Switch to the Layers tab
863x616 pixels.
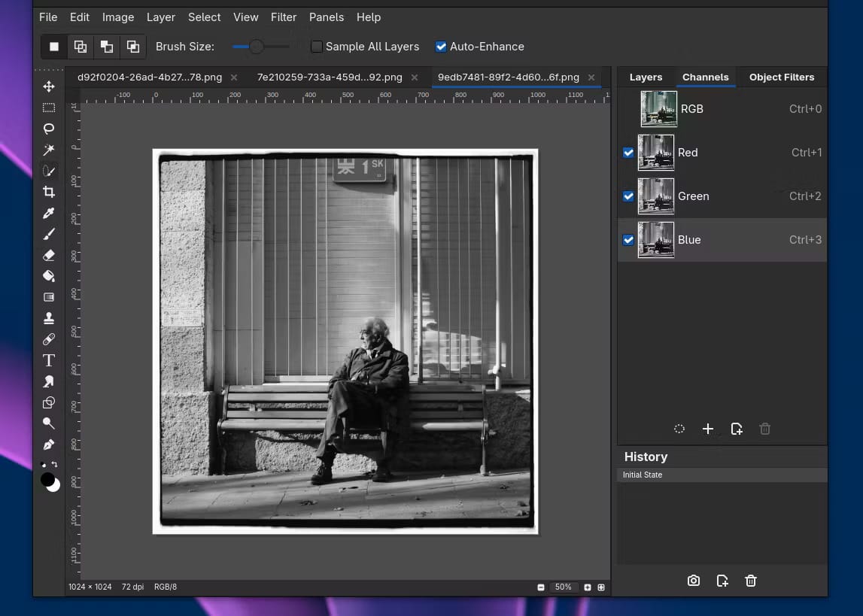[646, 77]
